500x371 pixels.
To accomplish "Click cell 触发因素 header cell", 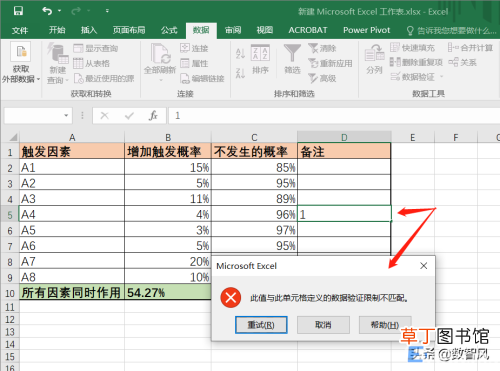I will tap(72, 151).
